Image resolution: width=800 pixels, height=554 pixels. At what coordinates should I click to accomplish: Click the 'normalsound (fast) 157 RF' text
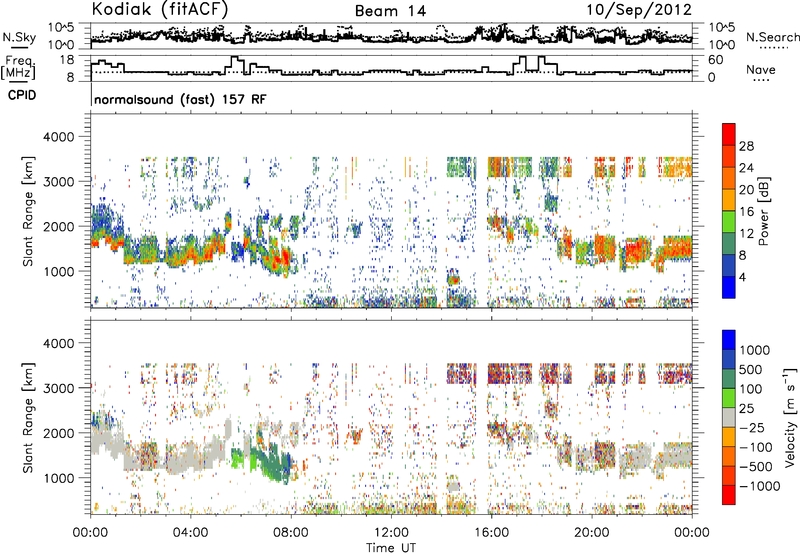pos(180,99)
